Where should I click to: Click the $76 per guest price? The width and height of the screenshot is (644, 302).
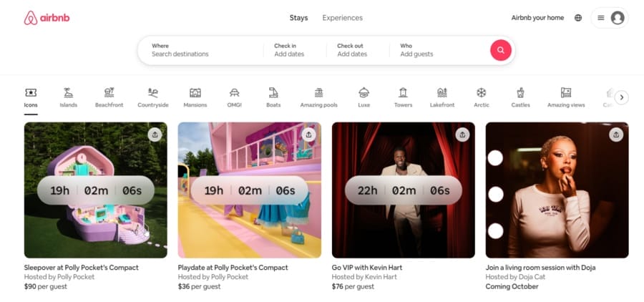(x=353, y=286)
